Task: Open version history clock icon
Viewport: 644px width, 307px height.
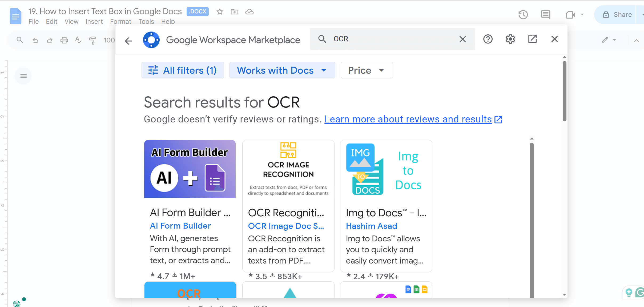Action: click(523, 15)
